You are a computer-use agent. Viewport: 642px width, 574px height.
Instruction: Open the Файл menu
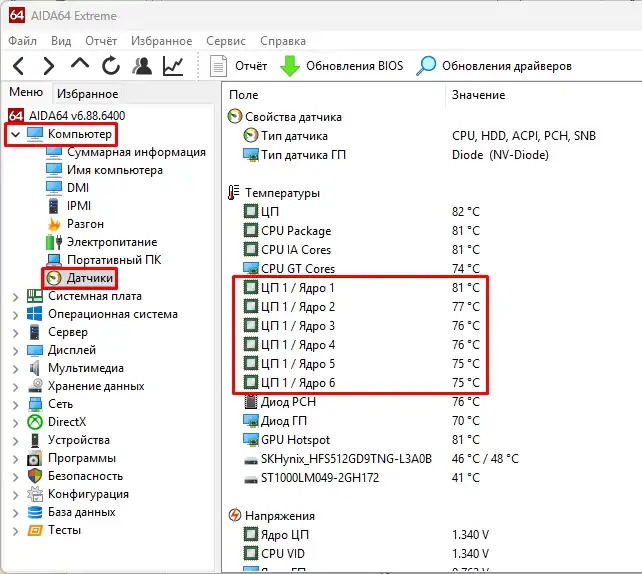(x=23, y=41)
